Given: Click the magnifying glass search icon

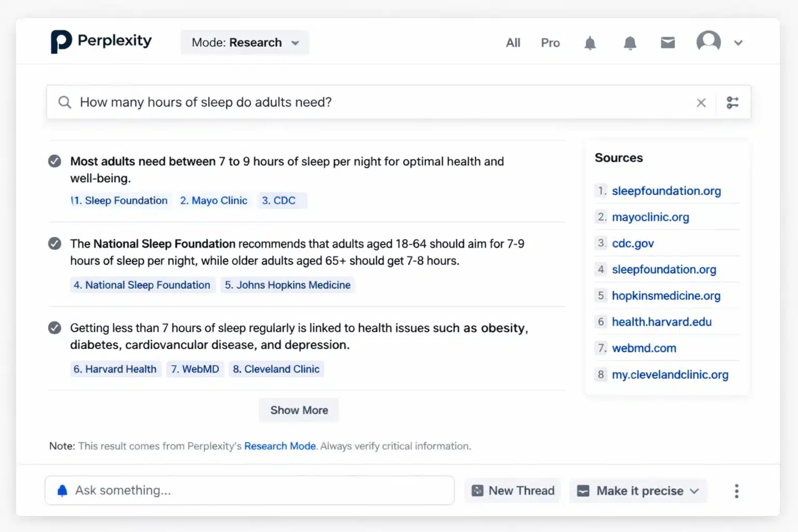Looking at the screenshot, I should click(64, 102).
